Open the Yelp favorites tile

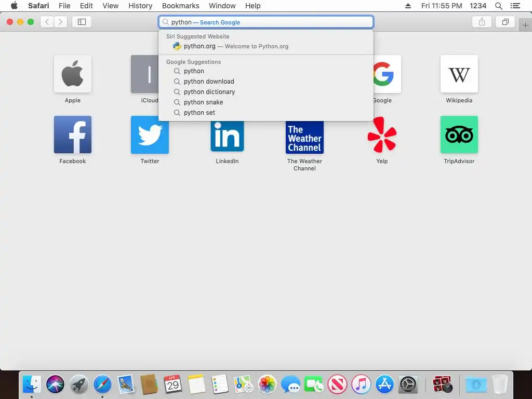382,135
